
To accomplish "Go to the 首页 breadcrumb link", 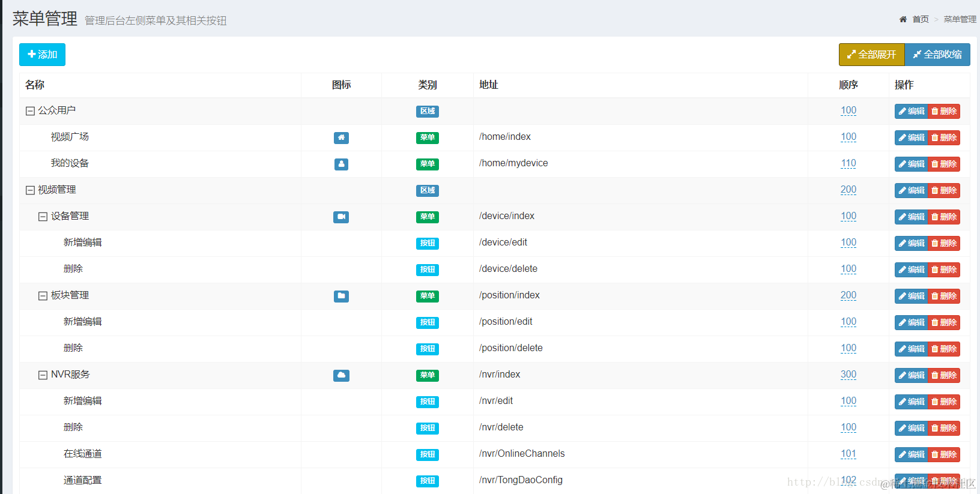I will click(x=921, y=19).
